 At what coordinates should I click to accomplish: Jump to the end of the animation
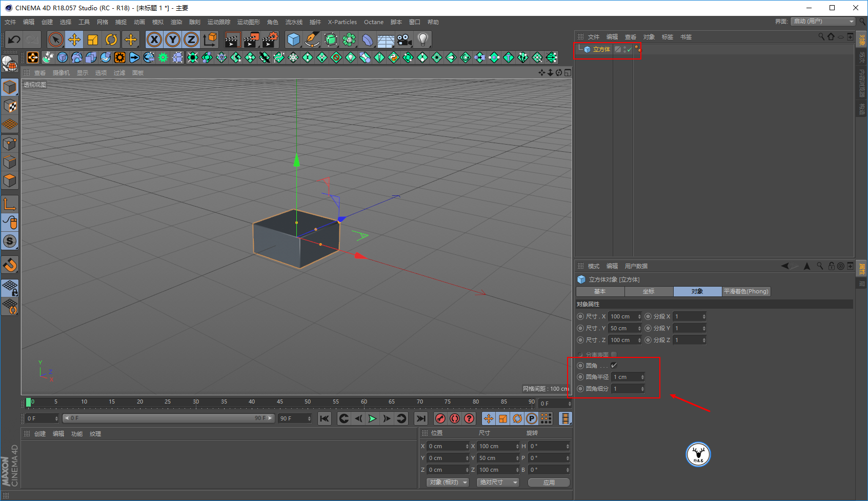click(420, 418)
